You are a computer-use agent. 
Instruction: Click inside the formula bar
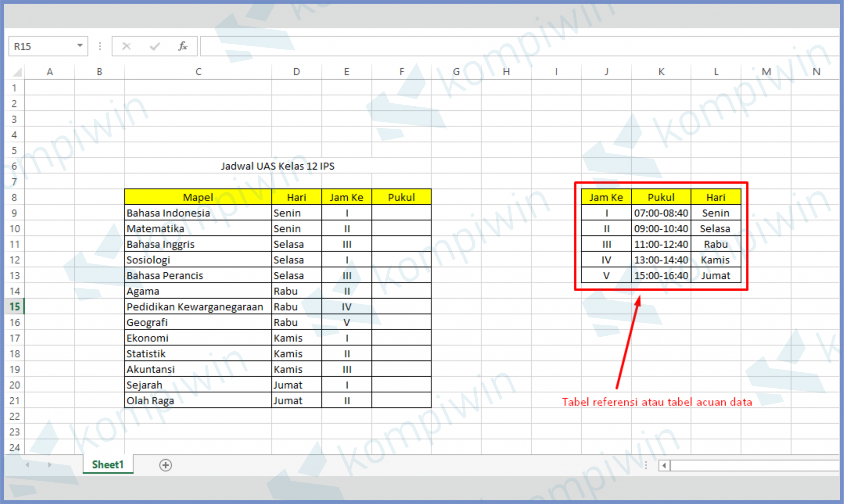(x=371, y=46)
